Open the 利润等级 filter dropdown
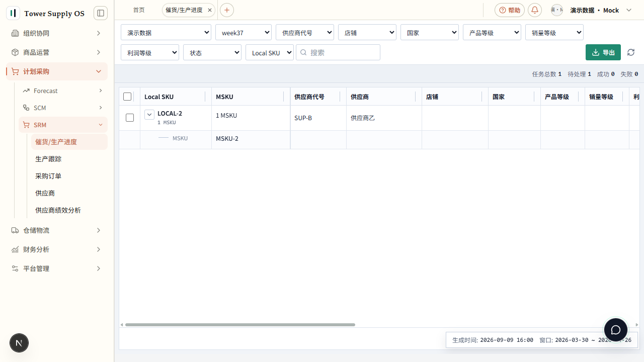The image size is (644, 362). (150, 52)
